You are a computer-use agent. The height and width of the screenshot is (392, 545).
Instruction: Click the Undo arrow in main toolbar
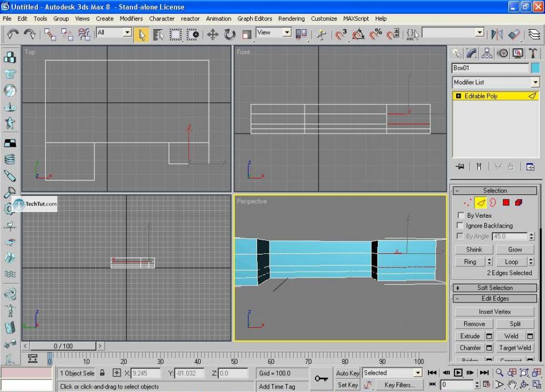(x=13, y=34)
